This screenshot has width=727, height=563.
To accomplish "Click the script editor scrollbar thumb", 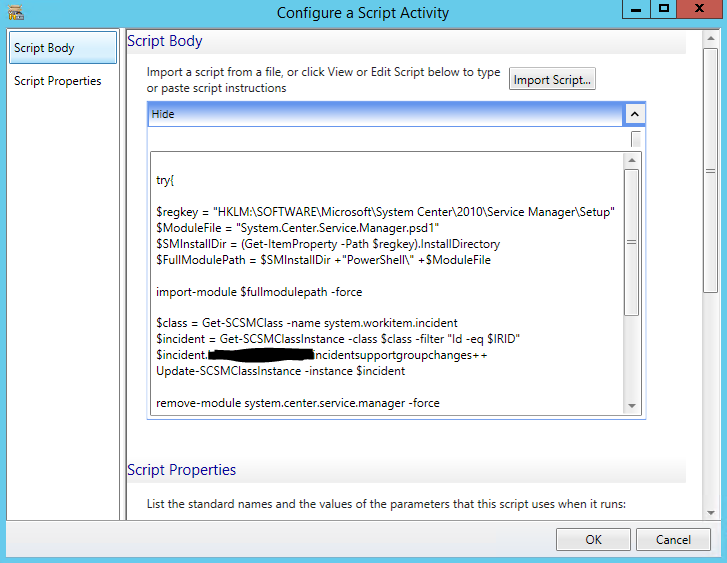I will 631,242.
